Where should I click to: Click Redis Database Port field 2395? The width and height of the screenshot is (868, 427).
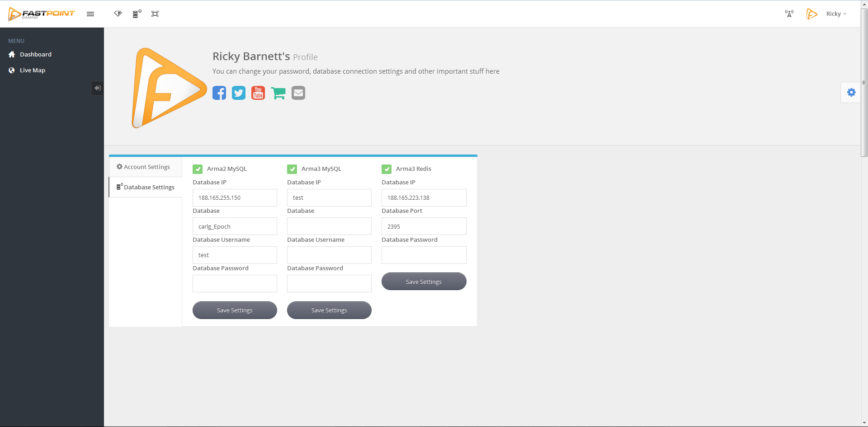[424, 226]
